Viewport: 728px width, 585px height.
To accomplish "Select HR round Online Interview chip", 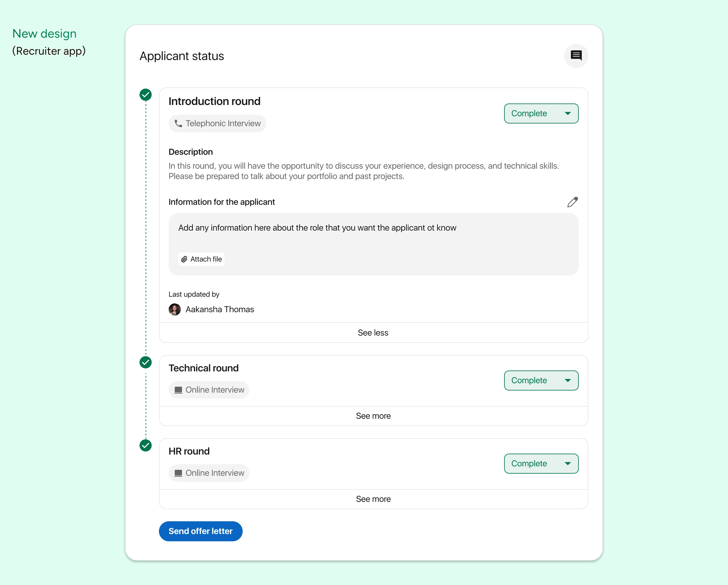I will [x=209, y=473].
